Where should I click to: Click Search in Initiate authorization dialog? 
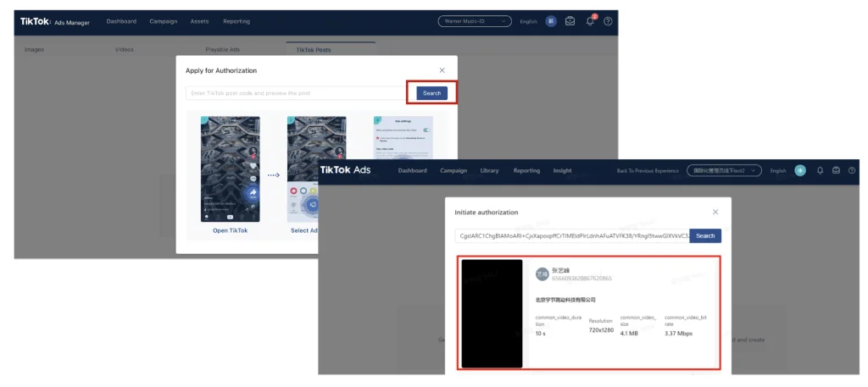click(x=705, y=235)
